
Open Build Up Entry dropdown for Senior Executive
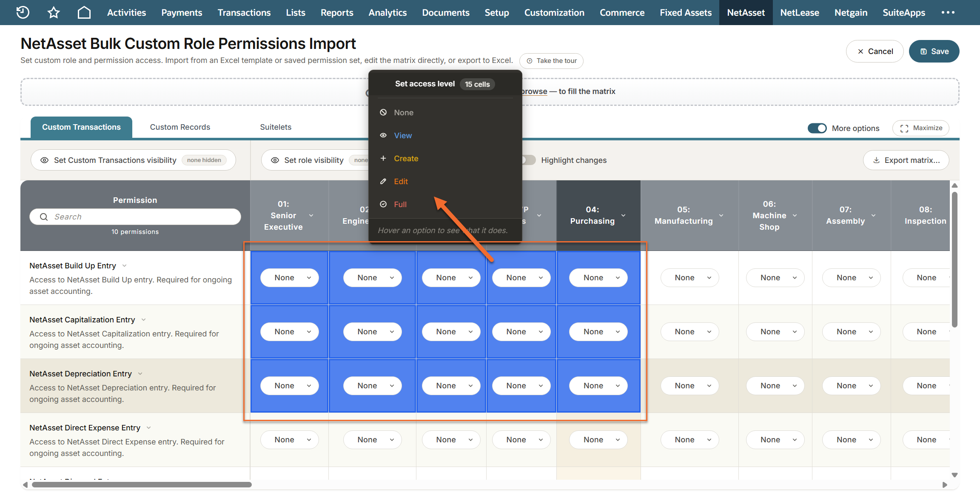click(x=290, y=278)
